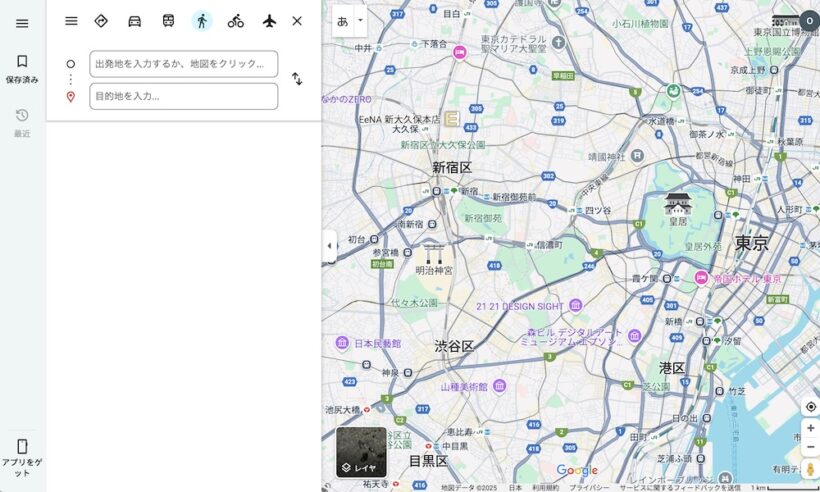
Task: Toggle the あ Japanese input tool
Action: (343, 20)
